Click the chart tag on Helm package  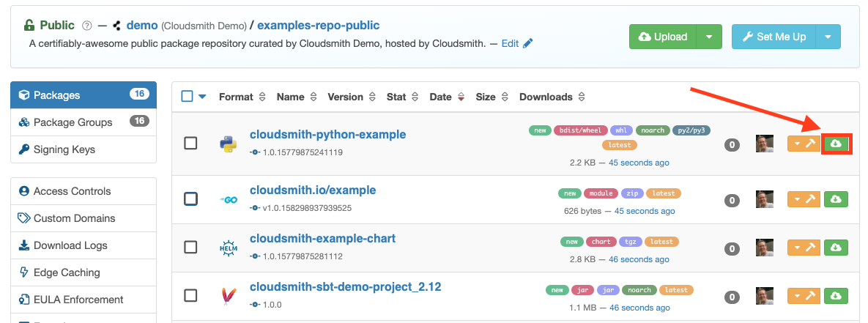tap(601, 242)
